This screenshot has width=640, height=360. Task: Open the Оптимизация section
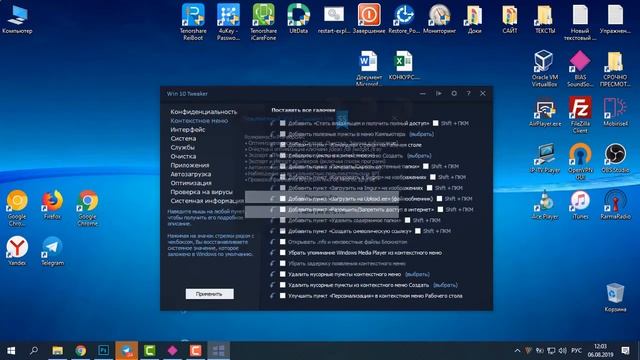pos(191,183)
